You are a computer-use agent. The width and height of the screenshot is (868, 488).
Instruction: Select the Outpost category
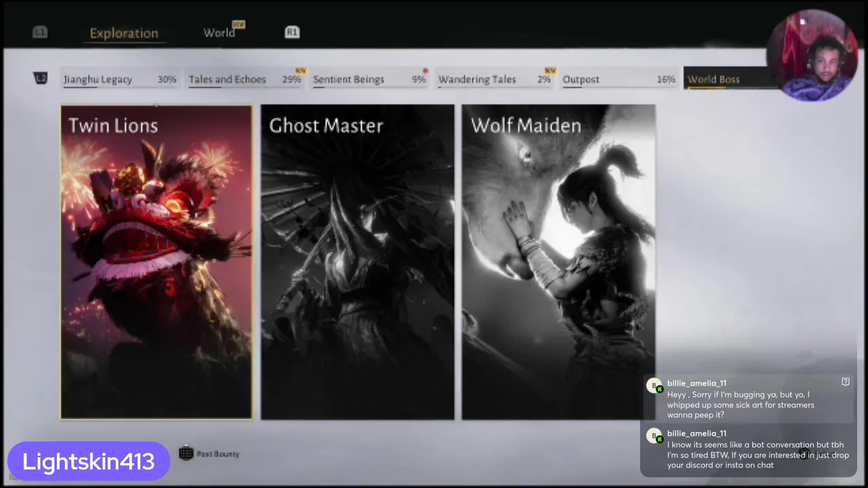point(618,79)
